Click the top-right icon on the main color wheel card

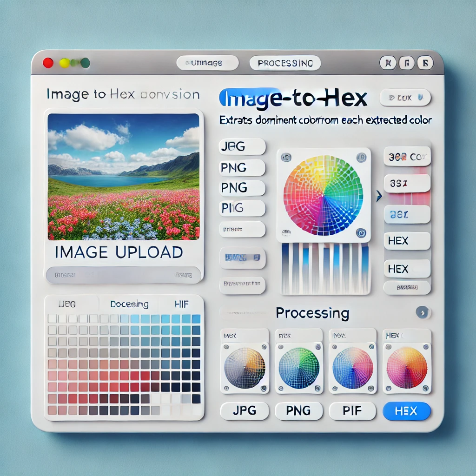click(x=361, y=158)
